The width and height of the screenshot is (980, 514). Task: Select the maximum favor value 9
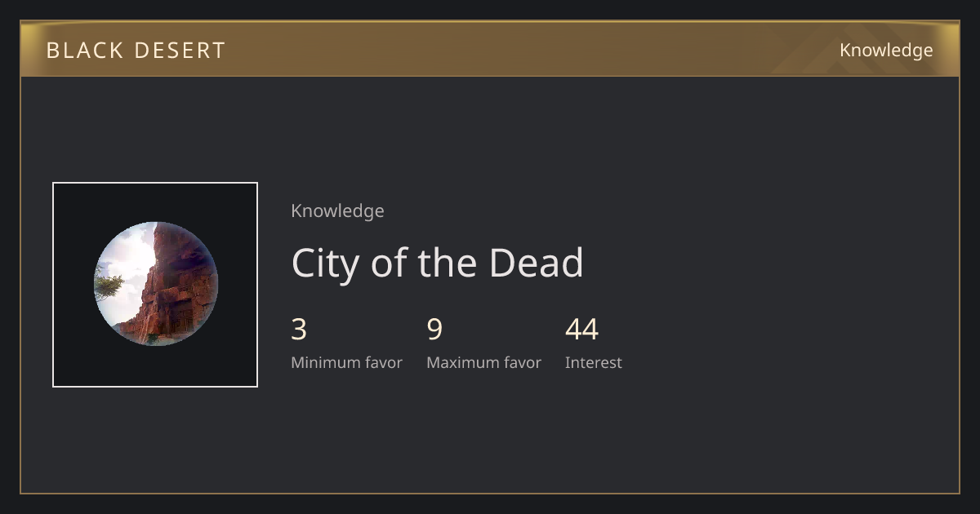click(434, 330)
